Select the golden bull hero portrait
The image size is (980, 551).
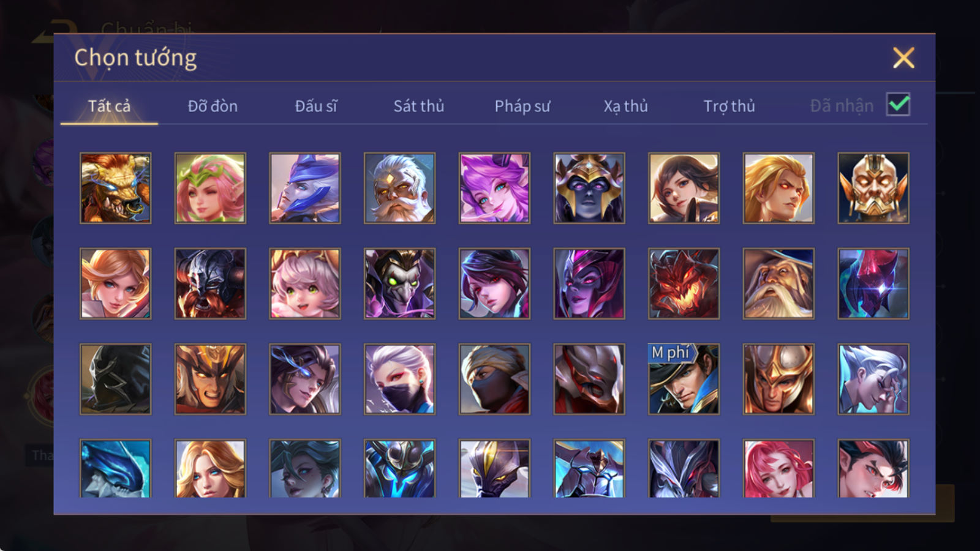pos(115,188)
